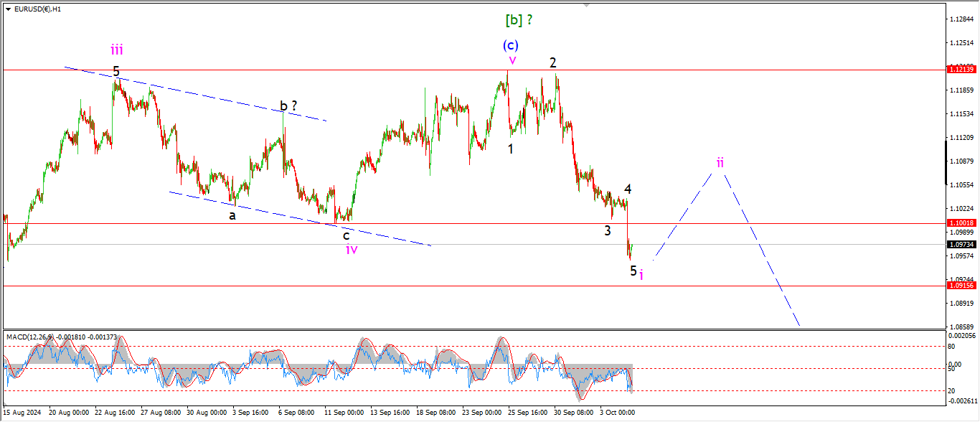
Task: Click the current price 1.09734 tag
Action: coord(961,245)
